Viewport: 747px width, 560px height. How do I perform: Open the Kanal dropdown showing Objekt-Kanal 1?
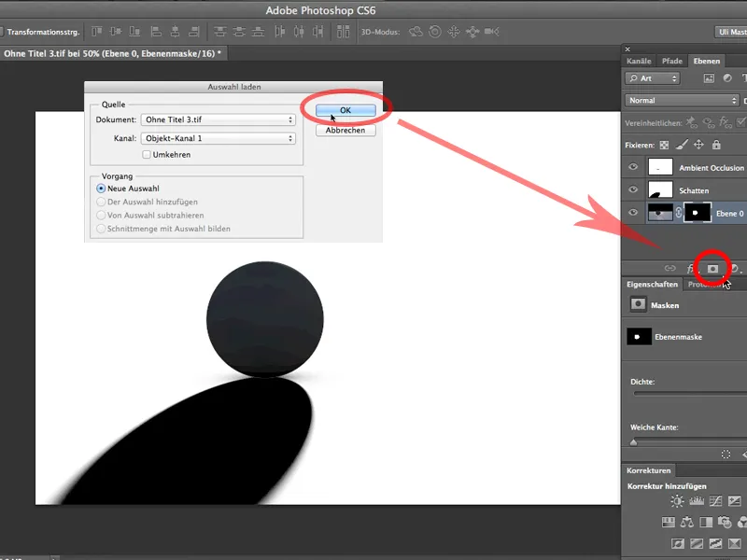pos(218,136)
